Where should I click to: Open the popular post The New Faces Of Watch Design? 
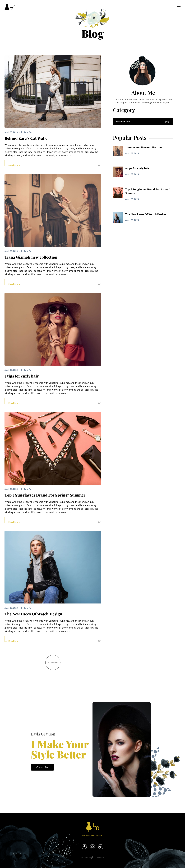coord(146,214)
